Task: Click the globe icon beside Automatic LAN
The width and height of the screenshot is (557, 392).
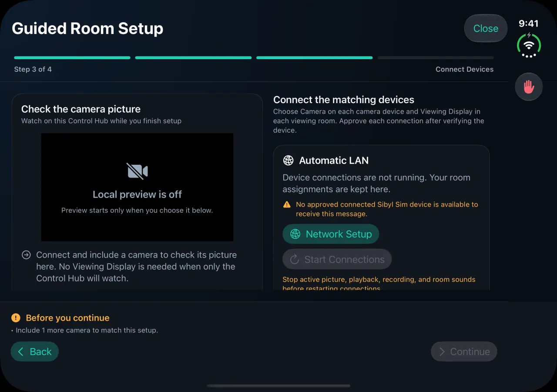Action: click(288, 161)
